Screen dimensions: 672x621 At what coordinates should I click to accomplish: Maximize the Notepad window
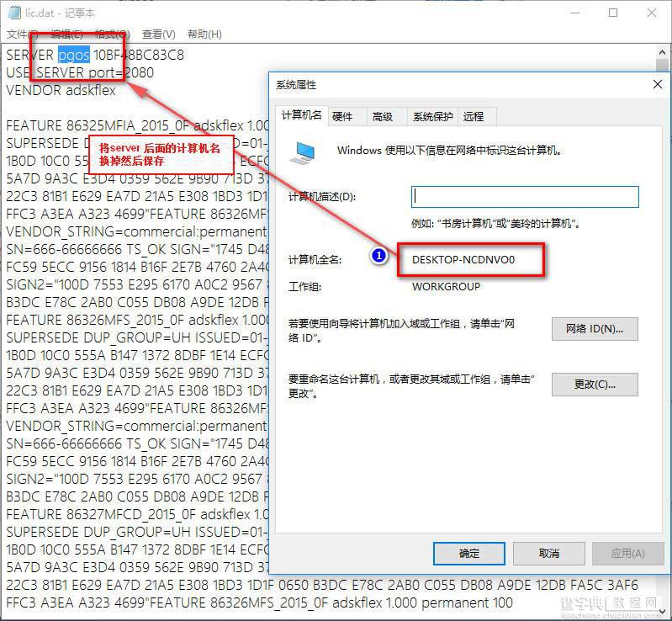click(613, 13)
